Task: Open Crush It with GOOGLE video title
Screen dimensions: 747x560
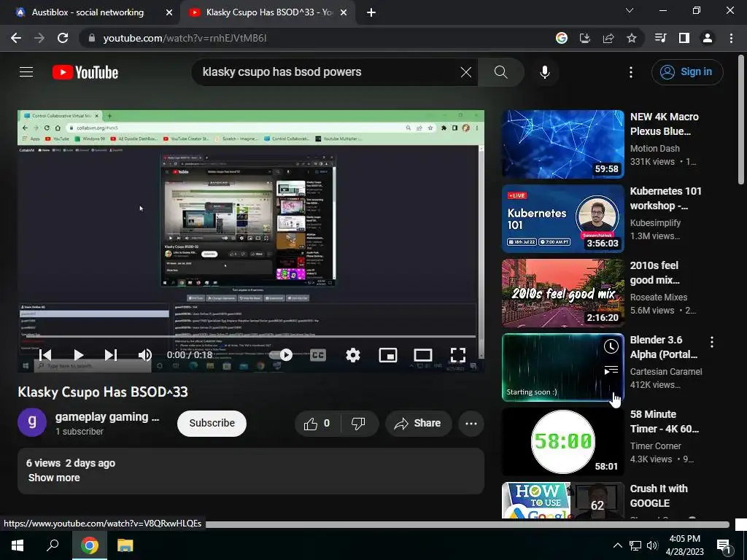Action: point(659,496)
